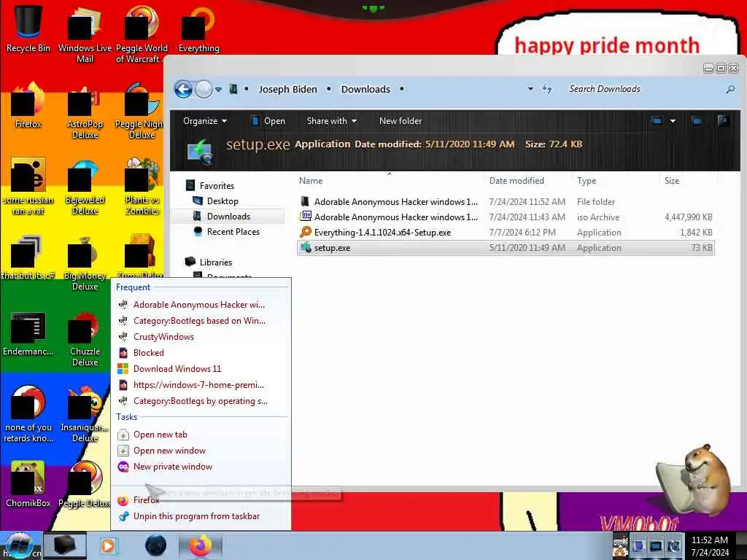Viewport: 747px width, 560px height.
Task: Open CrustyWindows jump list entry
Action: tap(201, 337)
